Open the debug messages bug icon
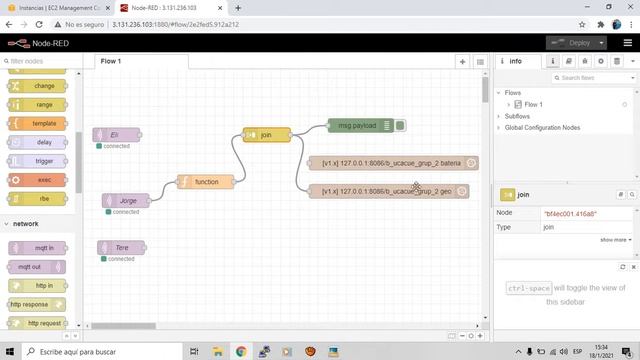This screenshot has width=640, height=360. point(584,61)
